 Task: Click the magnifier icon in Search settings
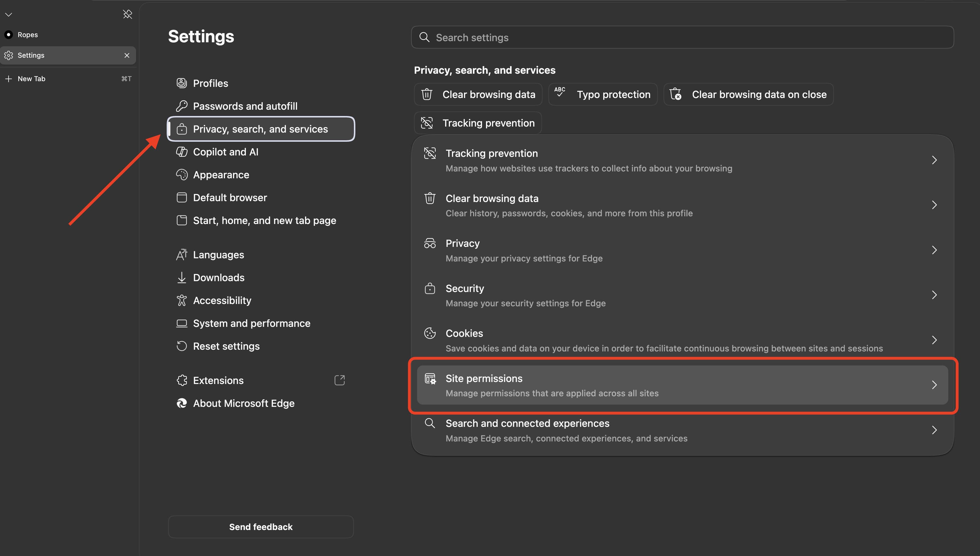click(424, 37)
